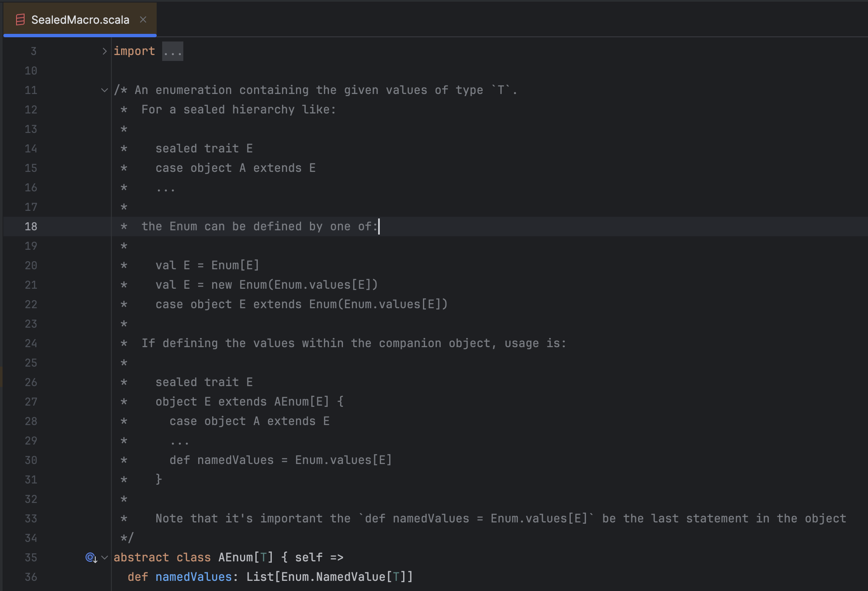The image size is (868, 591).
Task: Click the has-implementations gutter icon on line 35
Action: 91,558
